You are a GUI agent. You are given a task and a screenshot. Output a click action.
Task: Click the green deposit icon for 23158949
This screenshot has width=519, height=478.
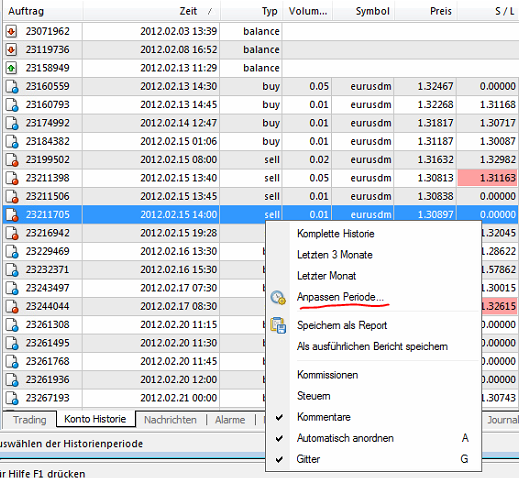pyautogui.click(x=11, y=68)
